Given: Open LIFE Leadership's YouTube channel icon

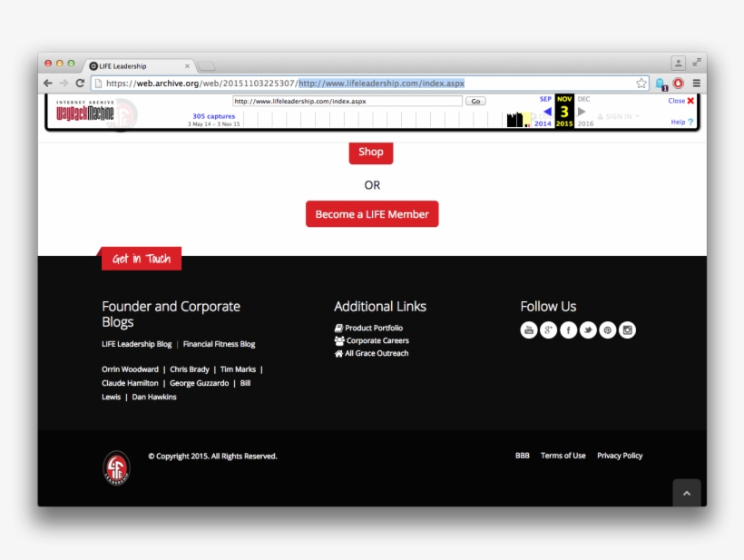Looking at the screenshot, I should click(x=529, y=330).
